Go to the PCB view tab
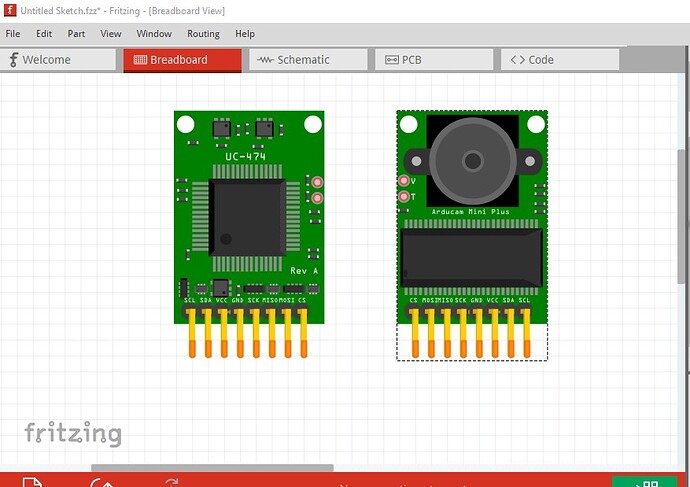Viewport: 690px width, 487px height. click(434, 60)
